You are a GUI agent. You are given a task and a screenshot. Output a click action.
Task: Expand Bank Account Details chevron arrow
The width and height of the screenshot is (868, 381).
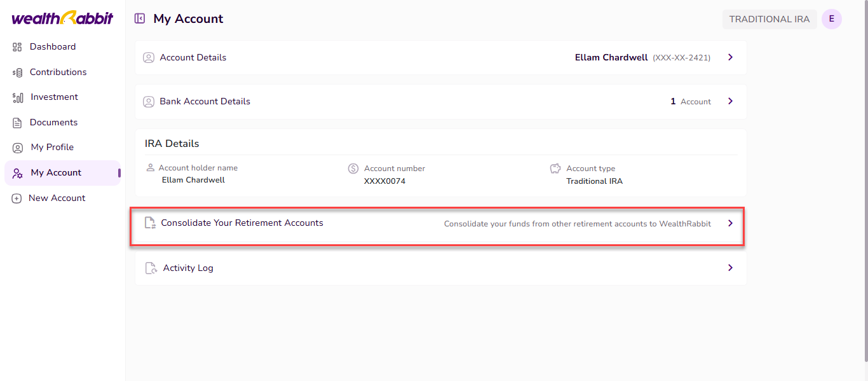730,101
